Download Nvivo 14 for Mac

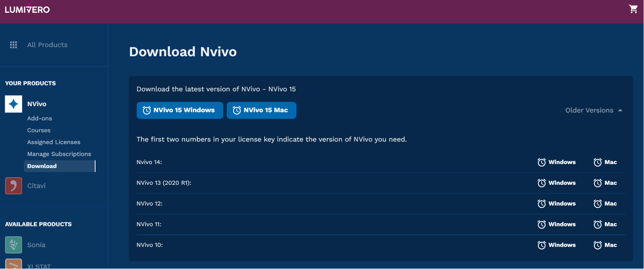[x=605, y=162]
